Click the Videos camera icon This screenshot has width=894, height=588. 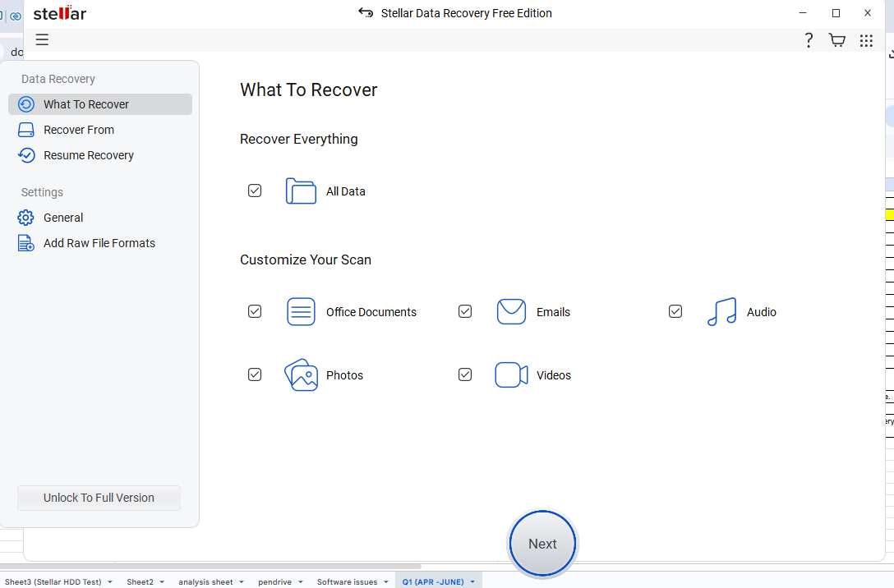coord(511,375)
